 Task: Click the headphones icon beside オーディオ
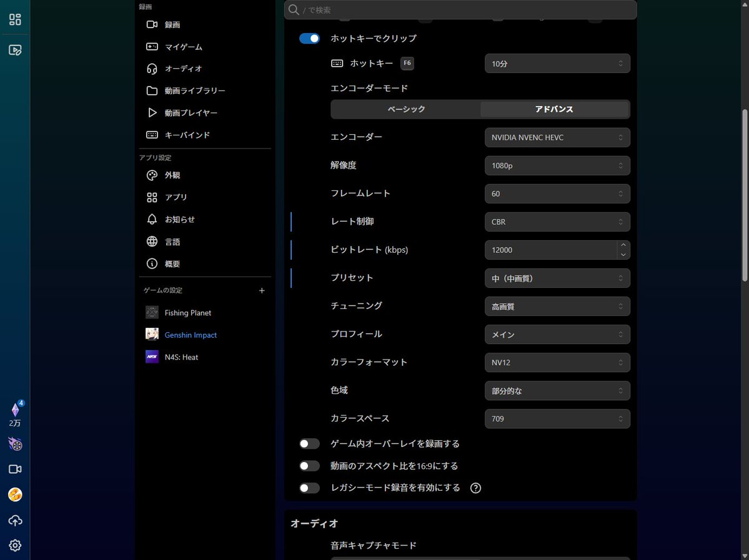pos(152,69)
